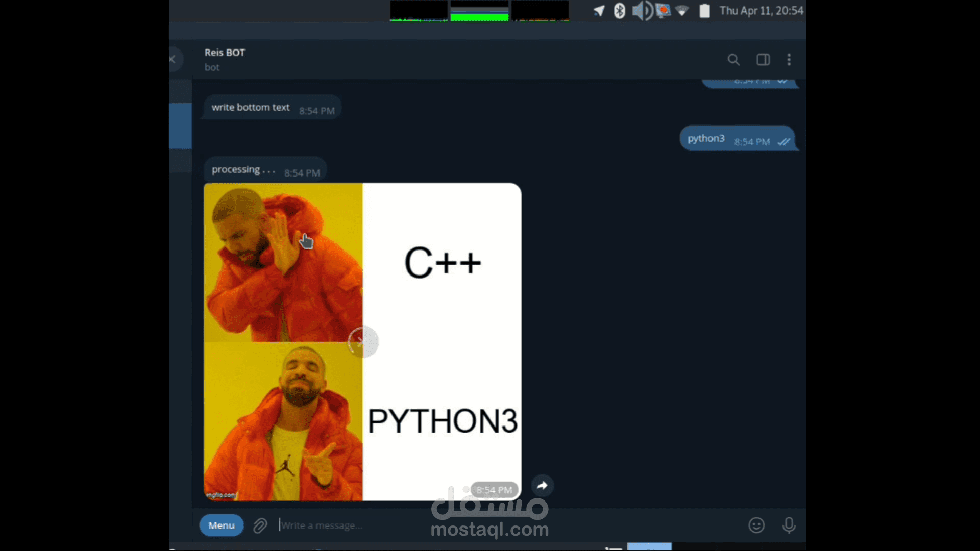
Task: Select the 'write bottom text' message
Action: 272,108
